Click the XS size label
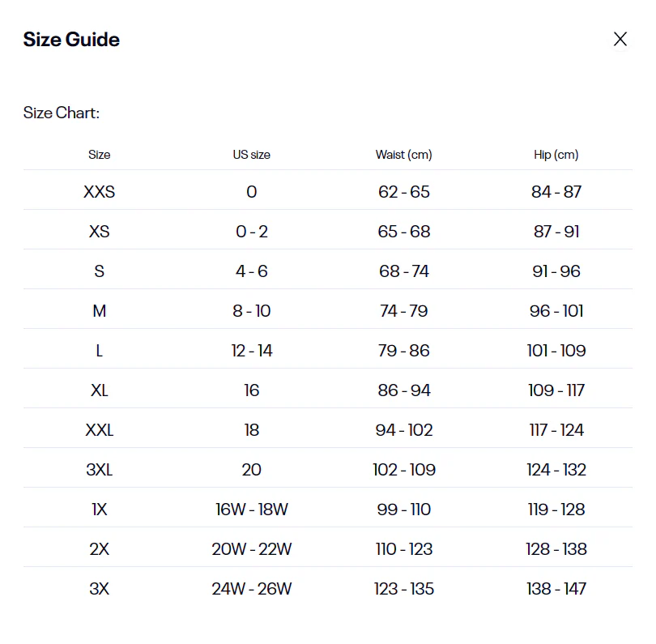656x644 pixels. tap(100, 232)
